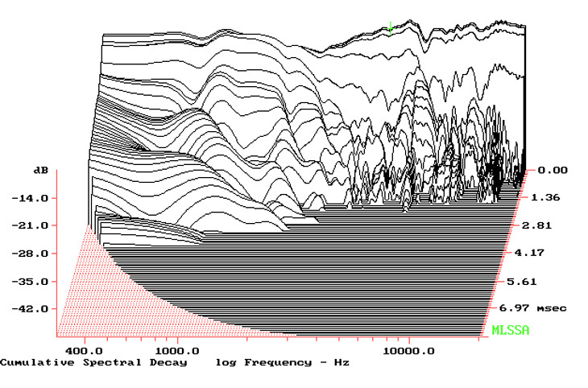Click the green cursor arrow marker
Image resolution: width=588 pixels, height=388 pixels.
(x=390, y=28)
